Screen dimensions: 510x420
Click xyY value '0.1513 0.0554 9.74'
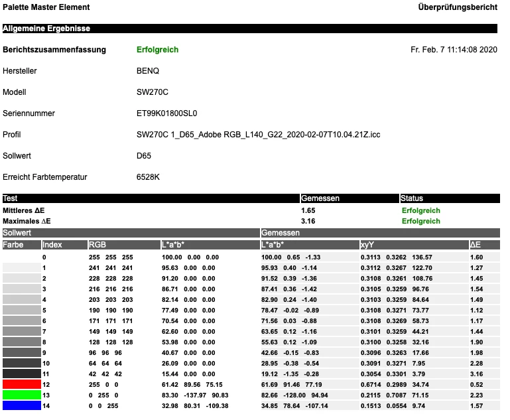click(x=393, y=405)
